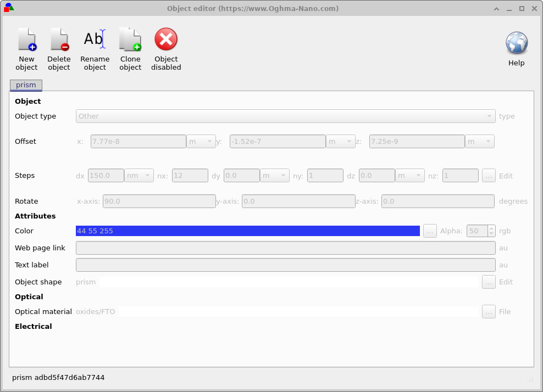Open the Offset y unit dropdown
The width and height of the screenshot is (543, 392).
coord(340,142)
